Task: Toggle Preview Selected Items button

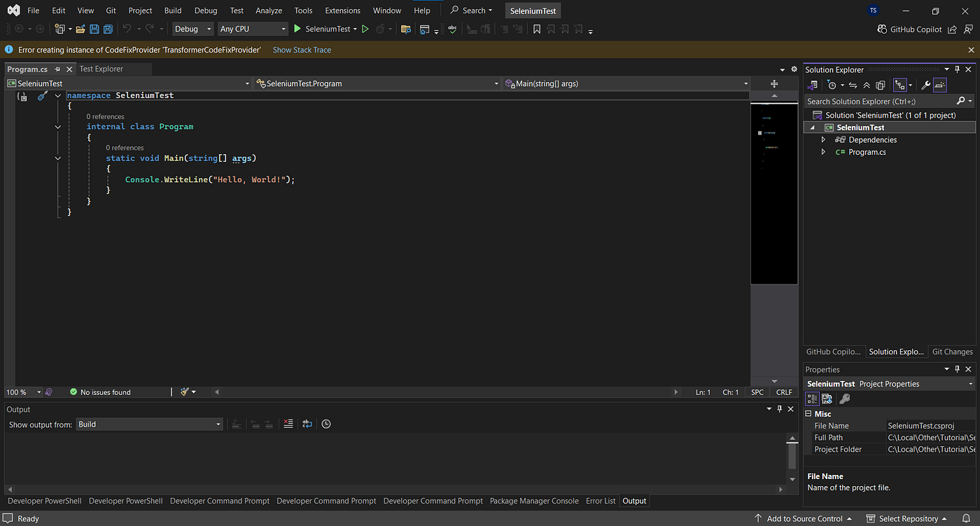Action: point(939,85)
